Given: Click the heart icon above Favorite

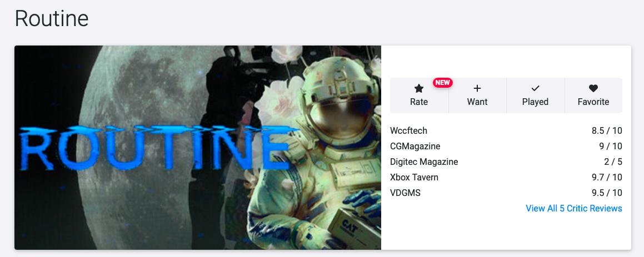Looking at the screenshot, I should 593,88.
